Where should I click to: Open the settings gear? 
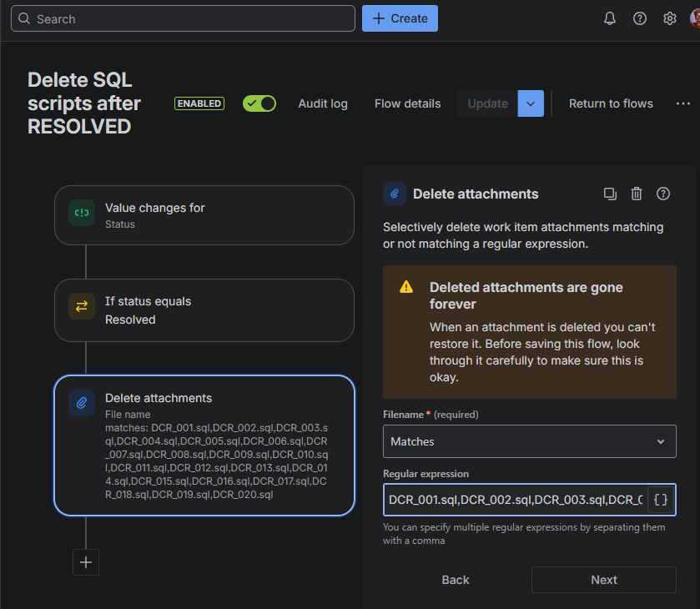click(670, 18)
